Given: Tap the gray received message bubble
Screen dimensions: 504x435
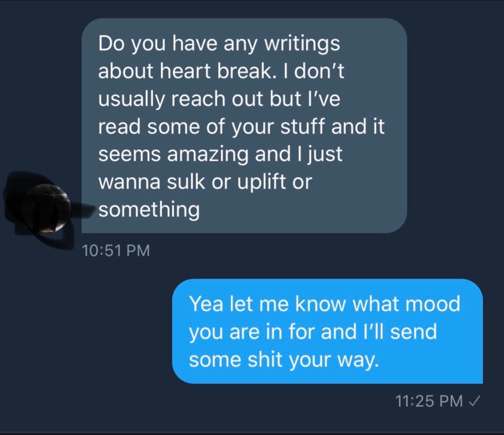Looking at the screenshot, I should click(244, 126).
